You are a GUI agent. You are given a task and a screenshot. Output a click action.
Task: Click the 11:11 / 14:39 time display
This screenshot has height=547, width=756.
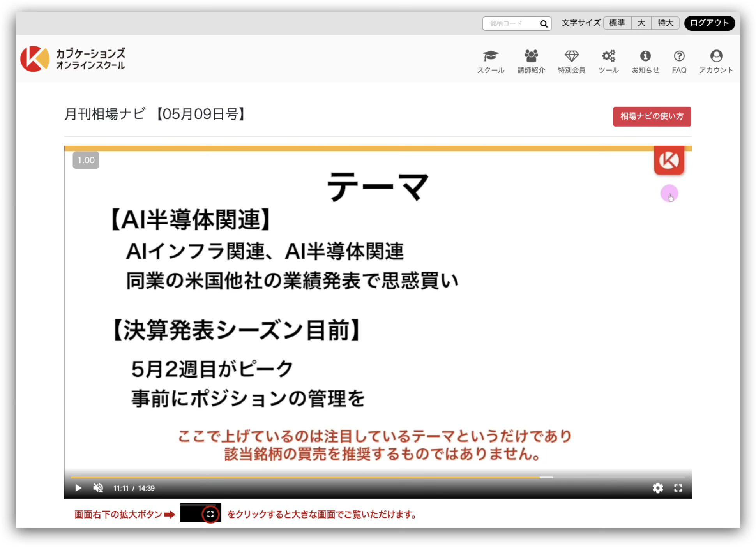[134, 488]
